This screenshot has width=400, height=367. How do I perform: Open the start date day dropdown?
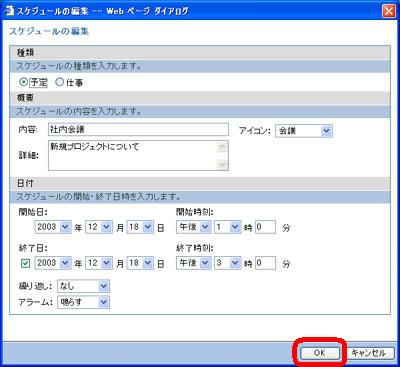click(x=140, y=227)
